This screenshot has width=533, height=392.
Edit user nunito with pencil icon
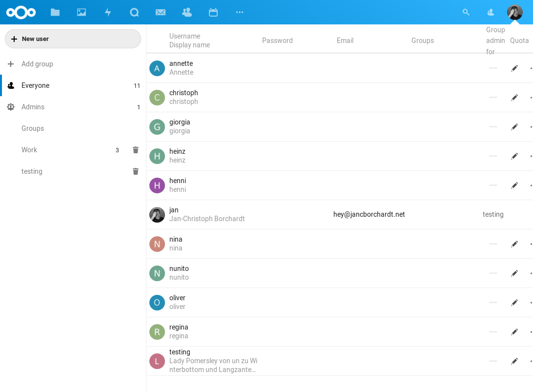(x=514, y=273)
